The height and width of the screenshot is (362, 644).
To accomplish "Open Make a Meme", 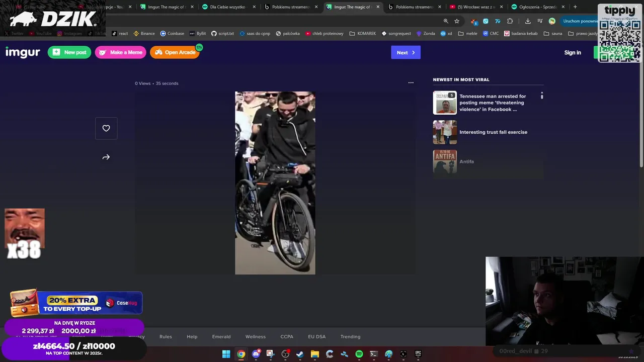I will [121, 52].
